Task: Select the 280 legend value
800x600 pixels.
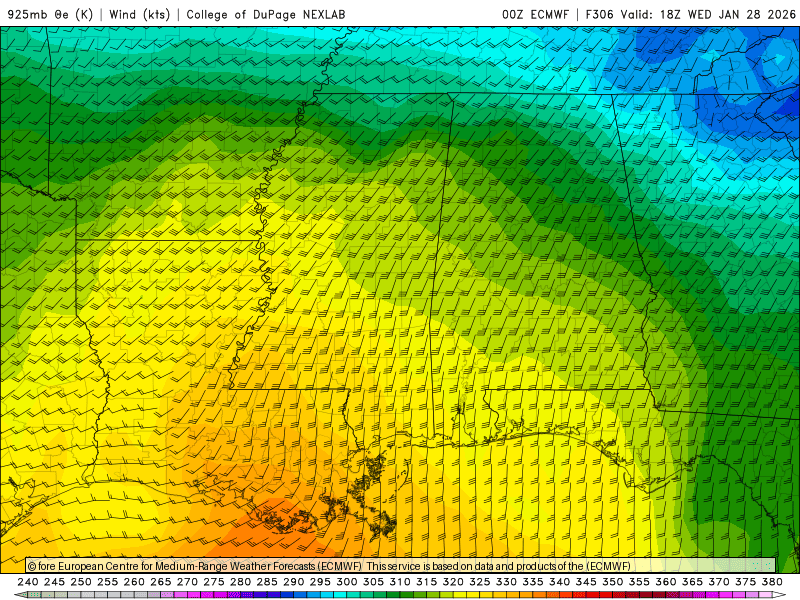Action: (240, 582)
